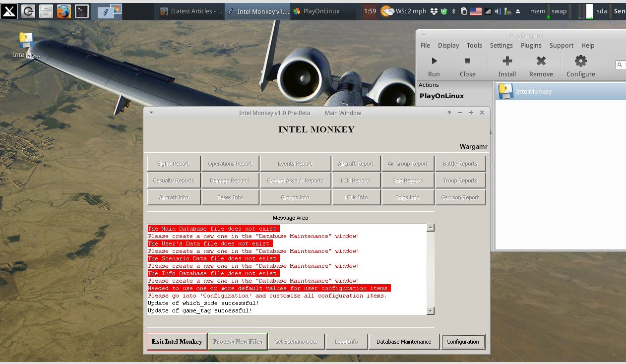
Task: Click the battery power tray icon
Action: 507,11
